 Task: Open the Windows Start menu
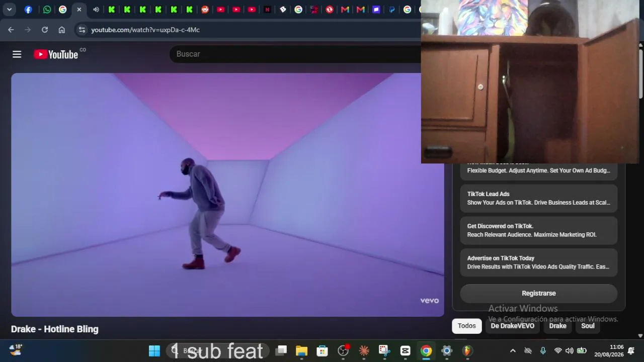point(154,351)
